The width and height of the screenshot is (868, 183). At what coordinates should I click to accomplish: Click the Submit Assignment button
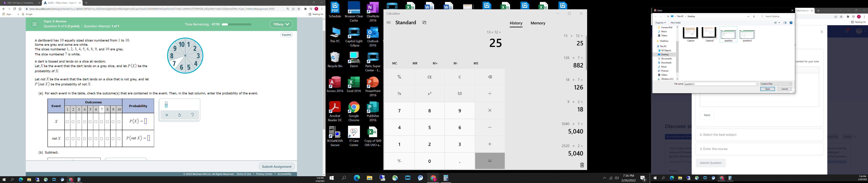pyautogui.click(x=277, y=167)
